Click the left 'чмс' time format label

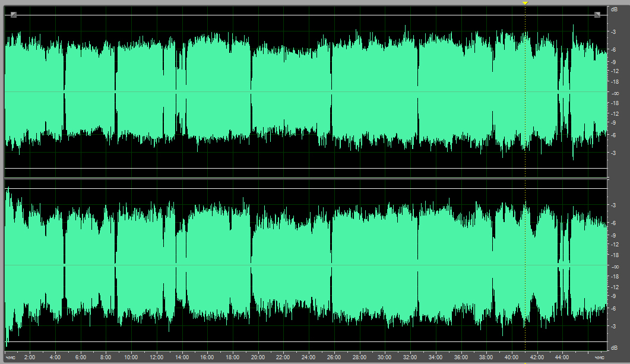coord(10,357)
